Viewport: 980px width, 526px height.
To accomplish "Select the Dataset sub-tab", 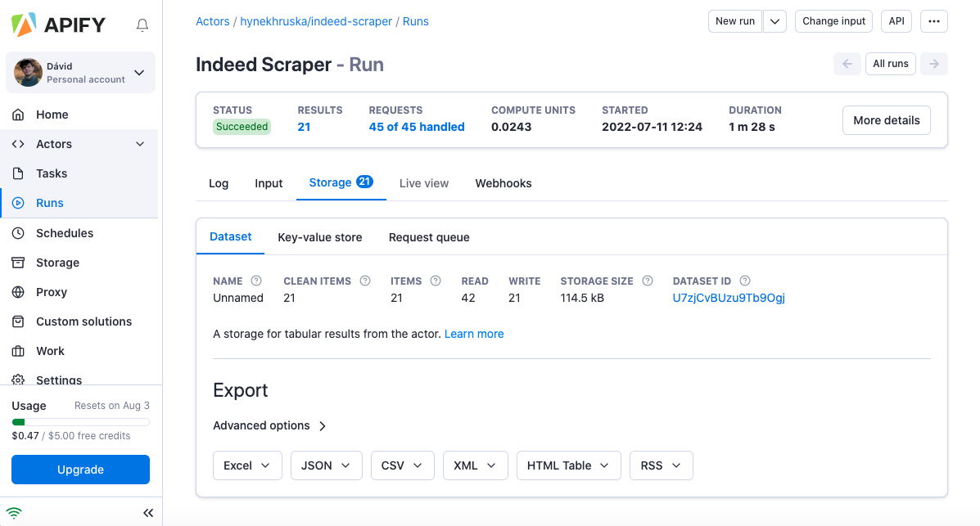I will tap(231, 236).
